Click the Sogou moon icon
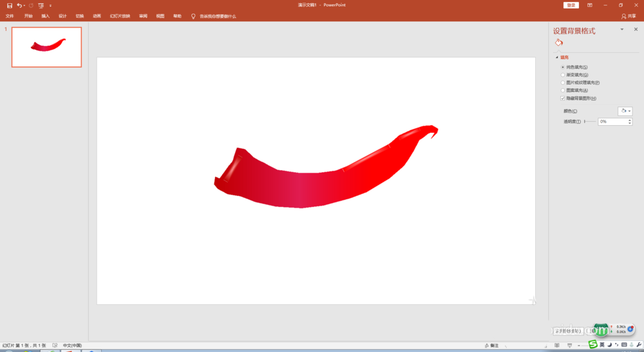The width and height of the screenshot is (644, 352). point(609,345)
